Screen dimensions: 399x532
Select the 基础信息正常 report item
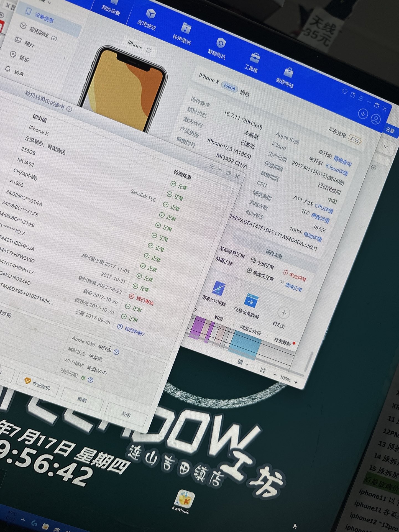click(x=232, y=252)
